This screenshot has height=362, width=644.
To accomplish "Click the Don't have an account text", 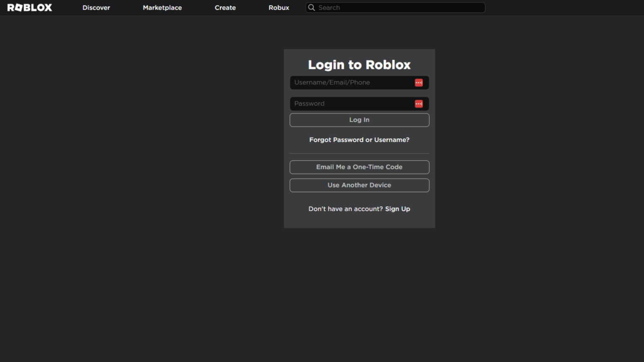I will [345, 209].
